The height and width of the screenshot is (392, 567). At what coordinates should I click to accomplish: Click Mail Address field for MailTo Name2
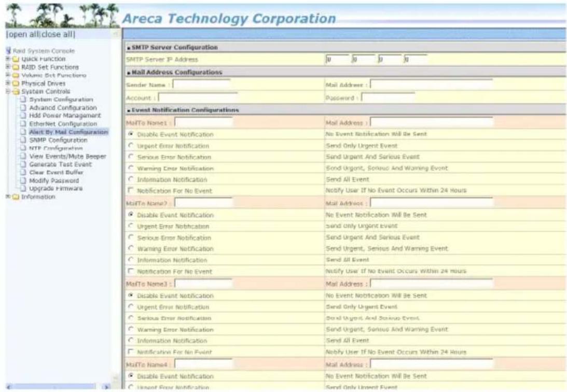[432, 203]
